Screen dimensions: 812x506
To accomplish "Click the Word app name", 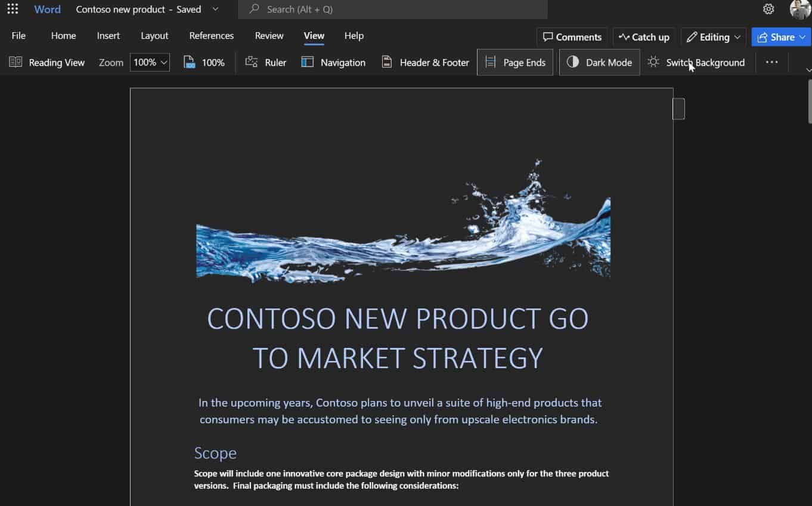I will pos(48,9).
